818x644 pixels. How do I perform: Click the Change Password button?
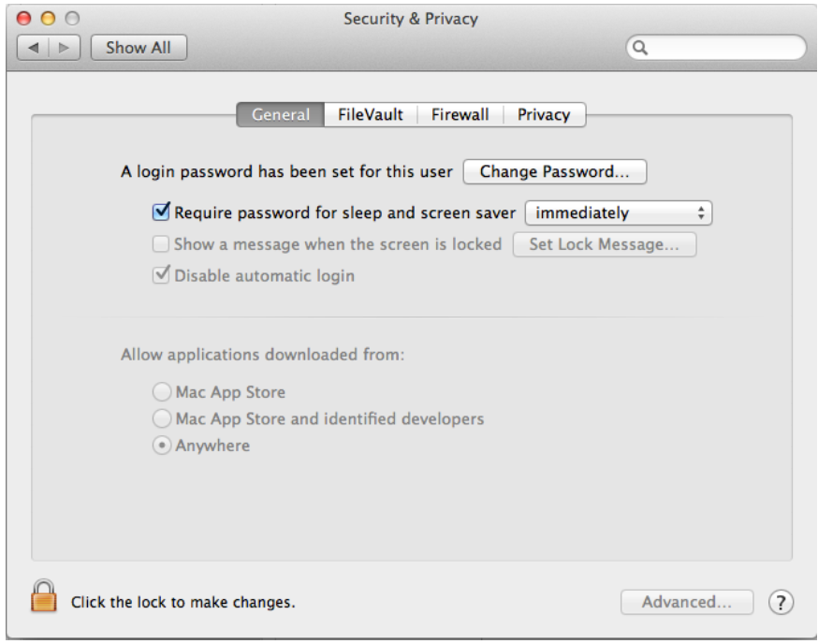pos(555,172)
